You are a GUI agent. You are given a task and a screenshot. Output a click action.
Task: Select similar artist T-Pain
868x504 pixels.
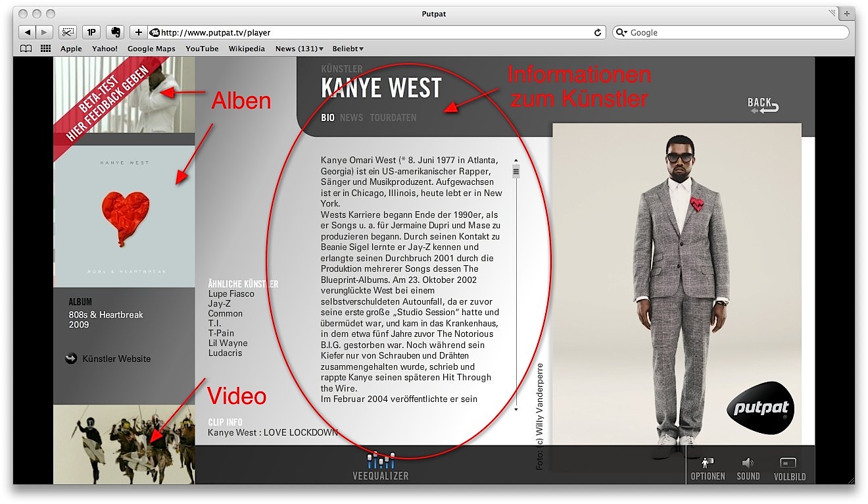coord(222,333)
